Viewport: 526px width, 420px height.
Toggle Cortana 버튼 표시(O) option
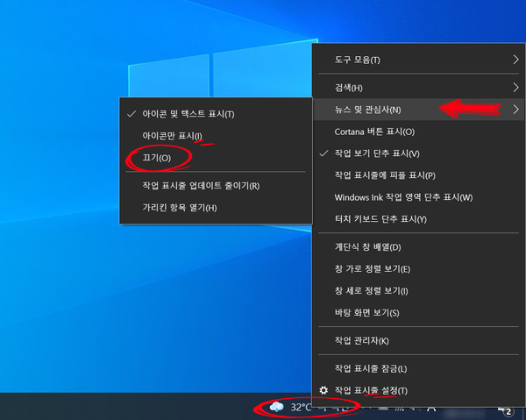[419, 132]
